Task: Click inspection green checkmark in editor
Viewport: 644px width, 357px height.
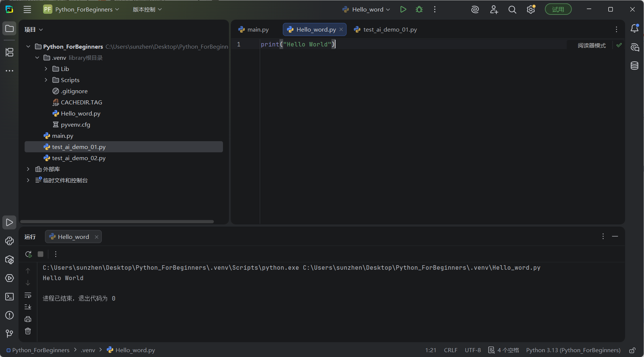Action: pyautogui.click(x=619, y=45)
